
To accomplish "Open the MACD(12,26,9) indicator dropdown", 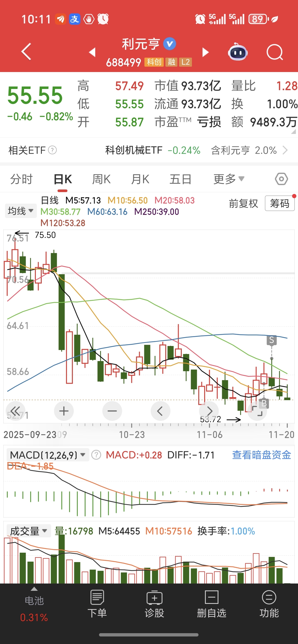I will point(48,455).
